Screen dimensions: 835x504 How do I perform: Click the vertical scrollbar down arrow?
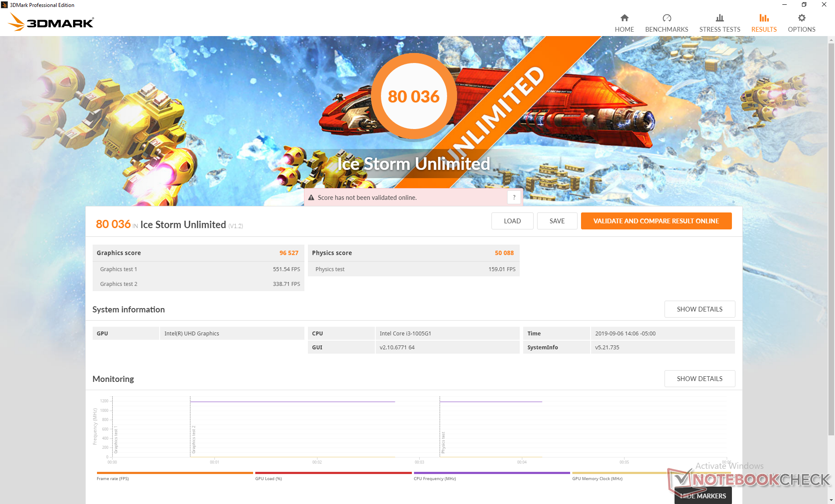point(831,500)
